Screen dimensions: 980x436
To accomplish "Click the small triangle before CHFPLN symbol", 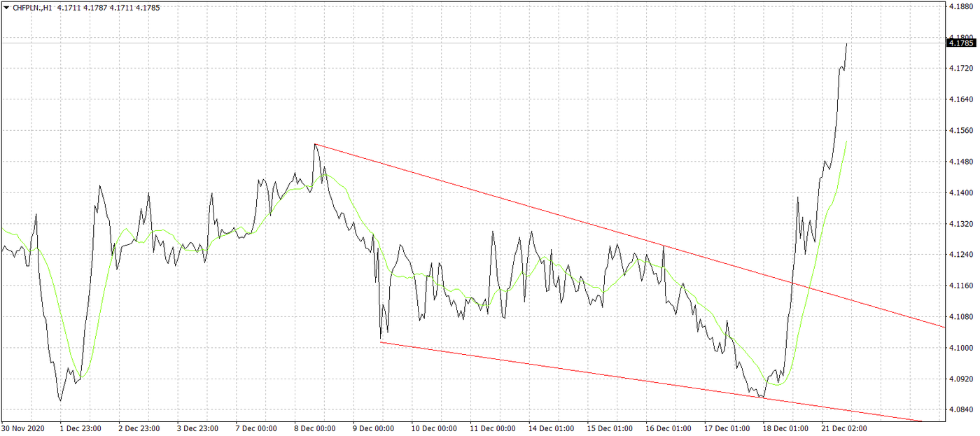I will (6, 7).
